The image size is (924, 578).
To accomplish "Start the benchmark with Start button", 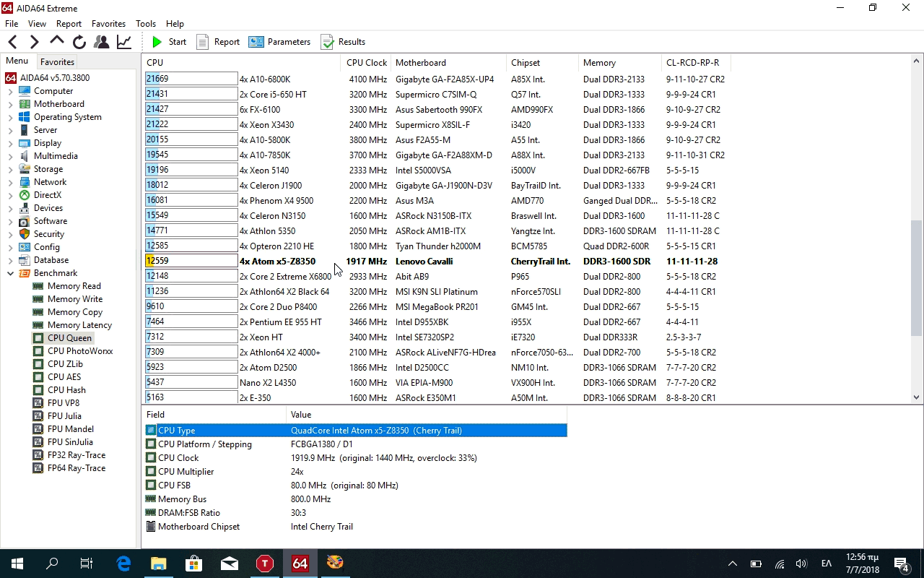I will click(x=170, y=42).
